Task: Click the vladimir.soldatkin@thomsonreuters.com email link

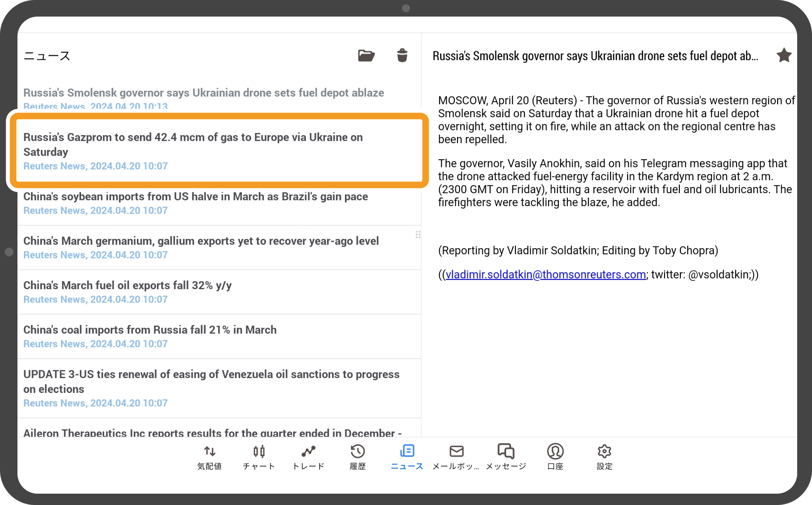Action: 546,275
